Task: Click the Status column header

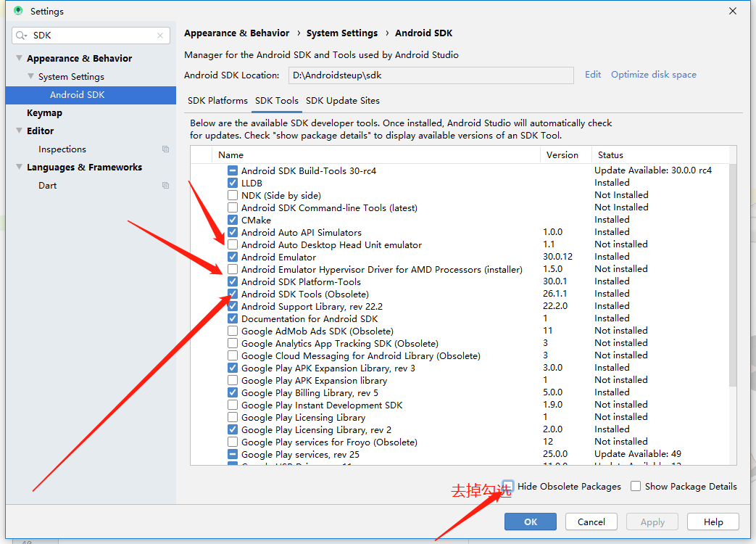Action: pos(660,154)
